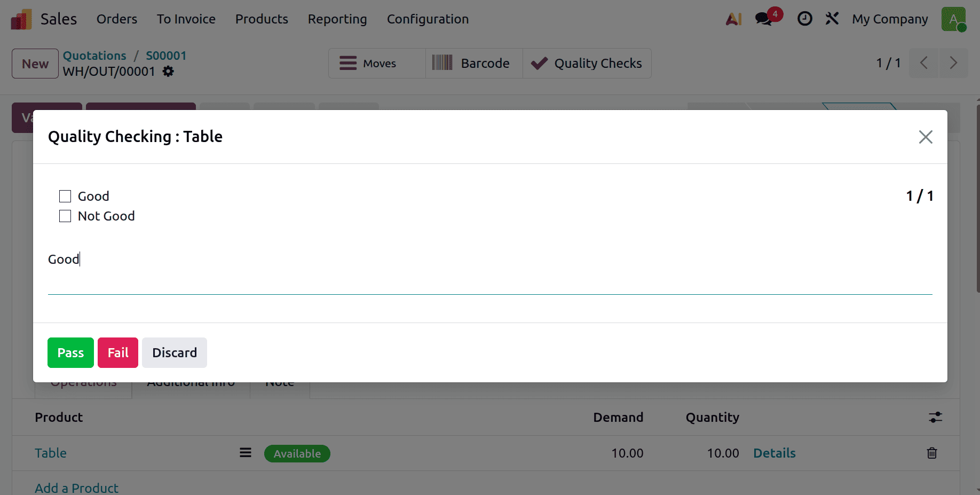980x495 pixels.
Task: Delete the Table product line
Action: (932, 453)
